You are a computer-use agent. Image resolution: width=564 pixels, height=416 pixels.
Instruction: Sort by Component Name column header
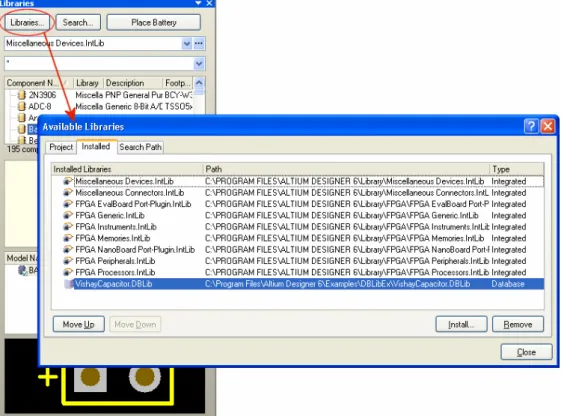pos(39,83)
